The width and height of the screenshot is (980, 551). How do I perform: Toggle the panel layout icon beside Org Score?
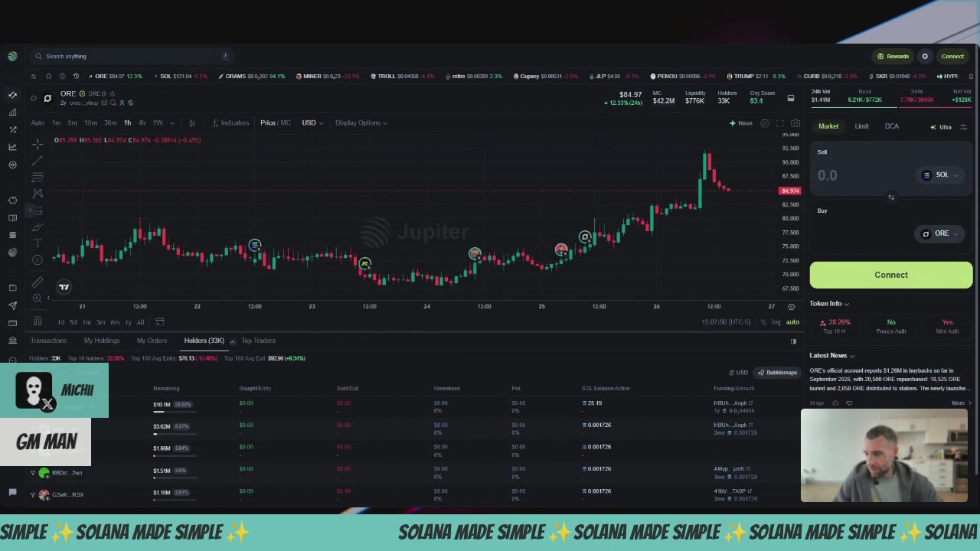click(x=791, y=98)
